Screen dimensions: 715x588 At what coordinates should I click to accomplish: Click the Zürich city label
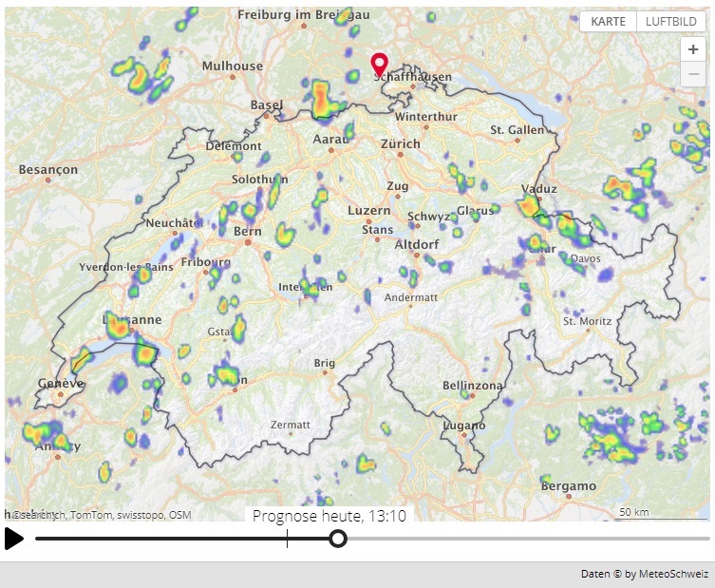[x=401, y=144]
